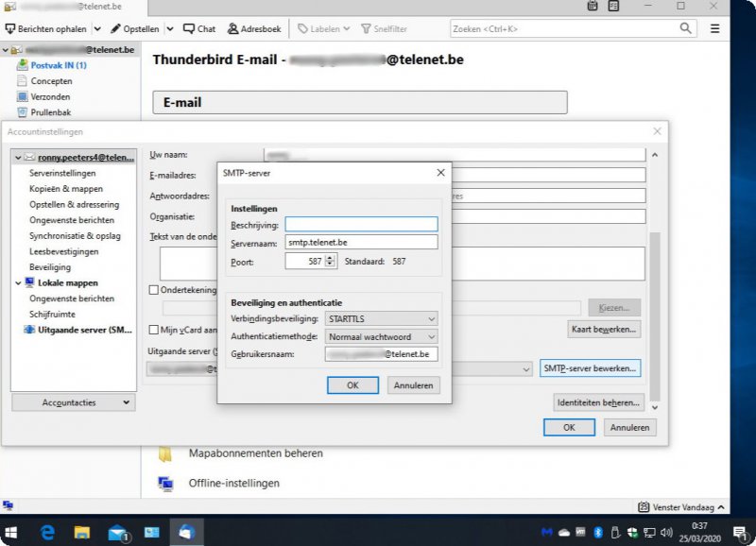
Task: Click the Chat toolbar icon
Action: pos(189,29)
